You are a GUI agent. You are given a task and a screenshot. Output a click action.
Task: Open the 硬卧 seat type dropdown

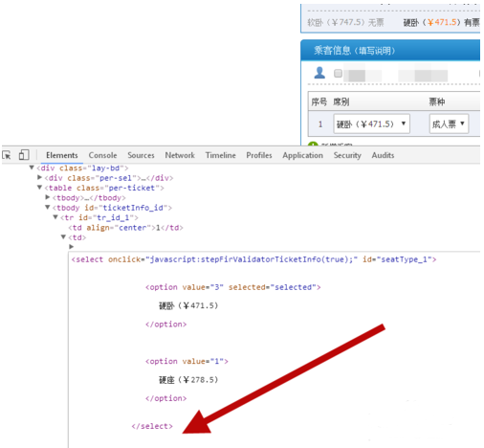click(x=371, y=123)
